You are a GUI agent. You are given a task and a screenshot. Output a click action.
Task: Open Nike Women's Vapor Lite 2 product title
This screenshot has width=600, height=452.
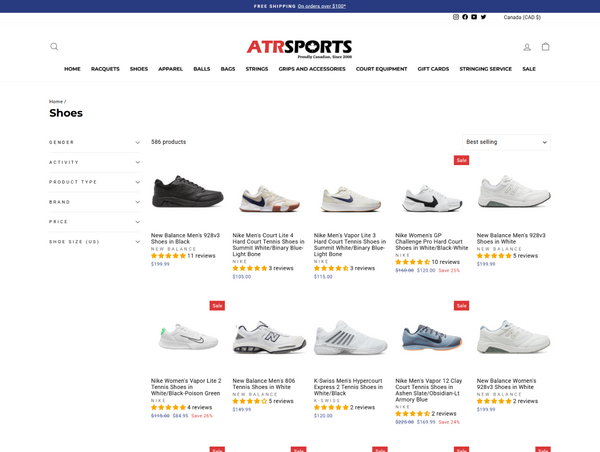tap(186, 387)
